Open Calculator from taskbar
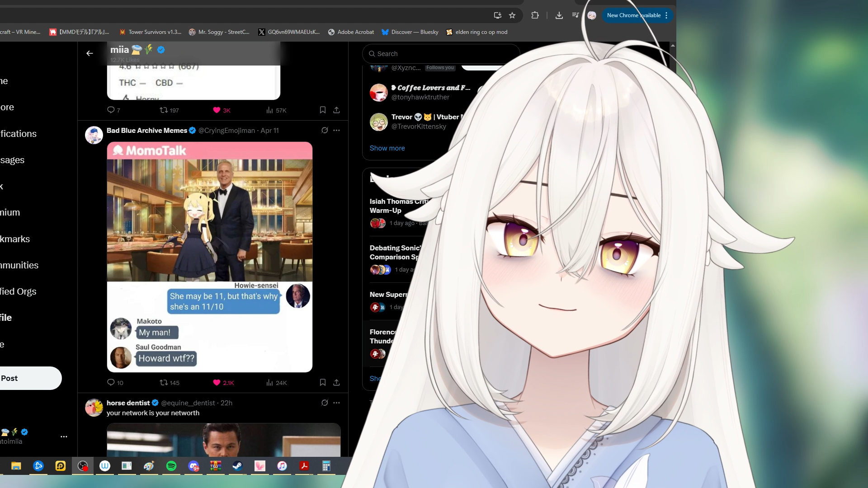The height and width of the screenshot is (488, 868). (x=326, y=466)
